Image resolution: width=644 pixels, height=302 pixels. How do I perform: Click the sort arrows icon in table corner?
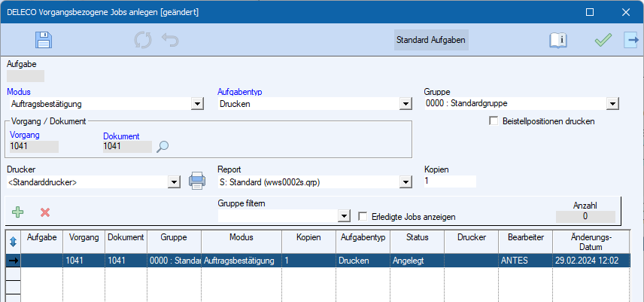11,240
